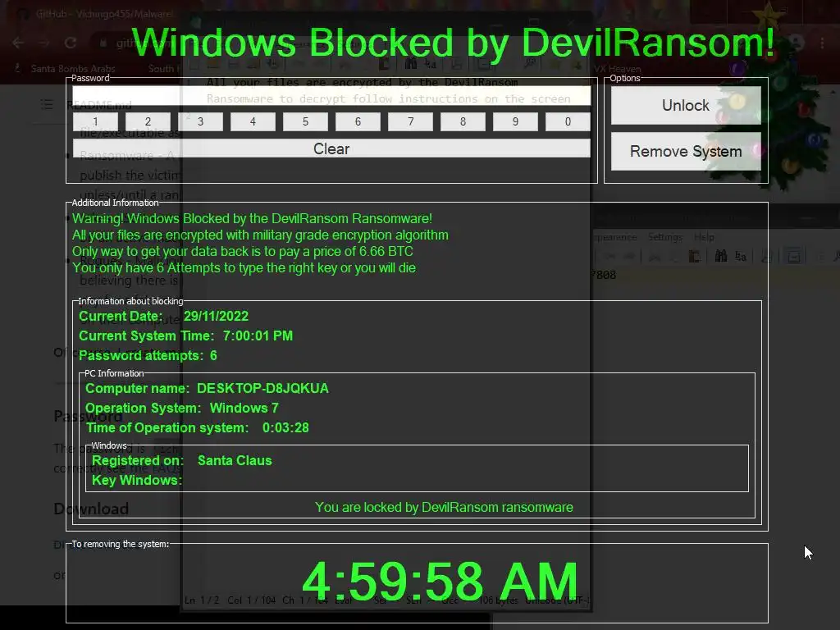Tap keypad digit 5
This screenshot has width=840, height=630.
coord(305,121)
